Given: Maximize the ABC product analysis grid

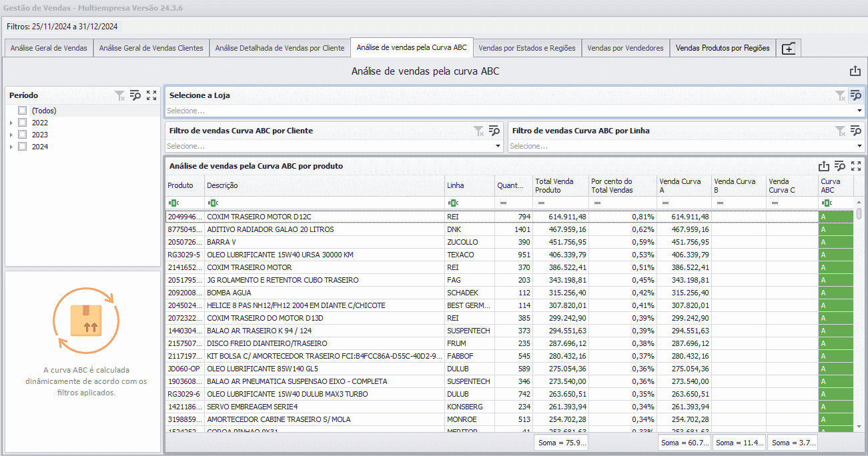Looking at the screenshot, I should 856,166.
